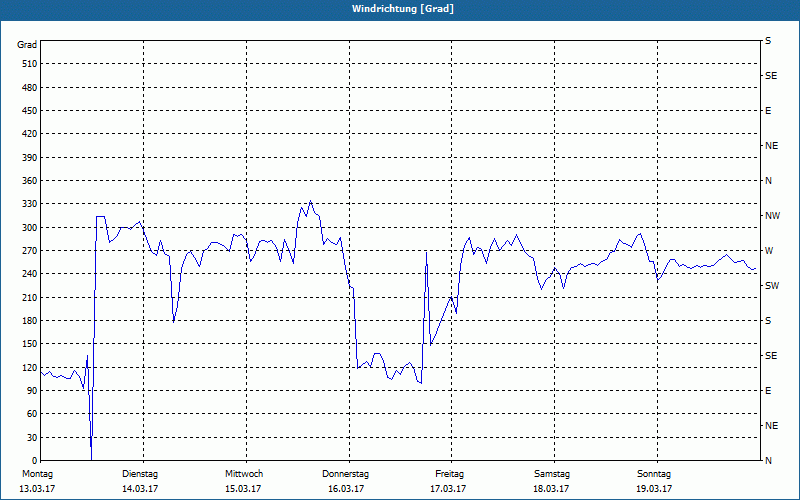This screenshot has width=800, height=500.
Task: Click the 420 y-axis value
Action: 30,134
